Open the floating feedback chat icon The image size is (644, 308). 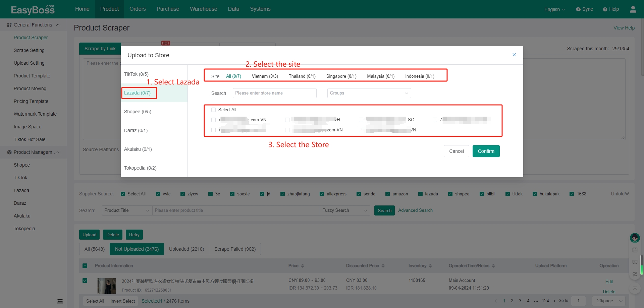point(635,262)
